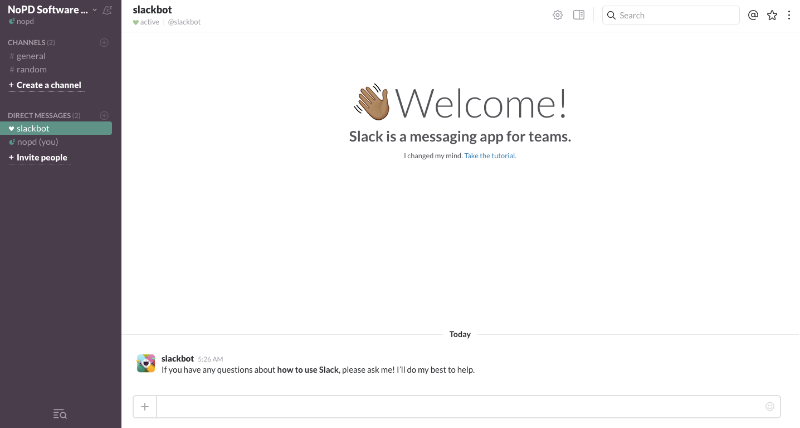Viewport: 800px width, 428px height.
Task: Open the random channel
Action: coord(28,69)
